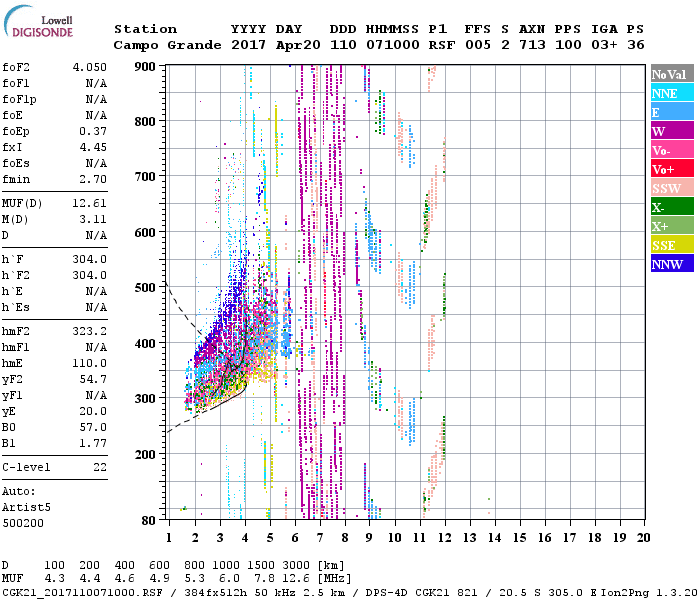The width and height of the screenshot is (700, 600).
Task: Select the C-level value 22
Action: (x=100, y=467)
